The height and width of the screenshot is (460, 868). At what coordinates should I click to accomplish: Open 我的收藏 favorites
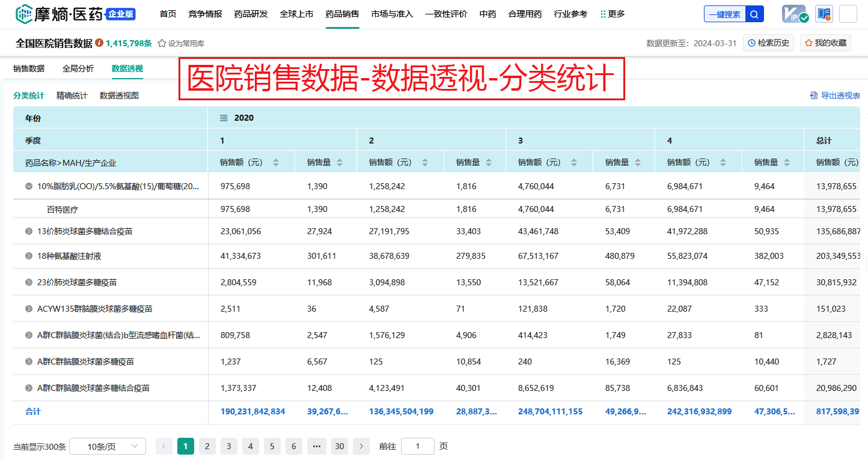(825, 43)
